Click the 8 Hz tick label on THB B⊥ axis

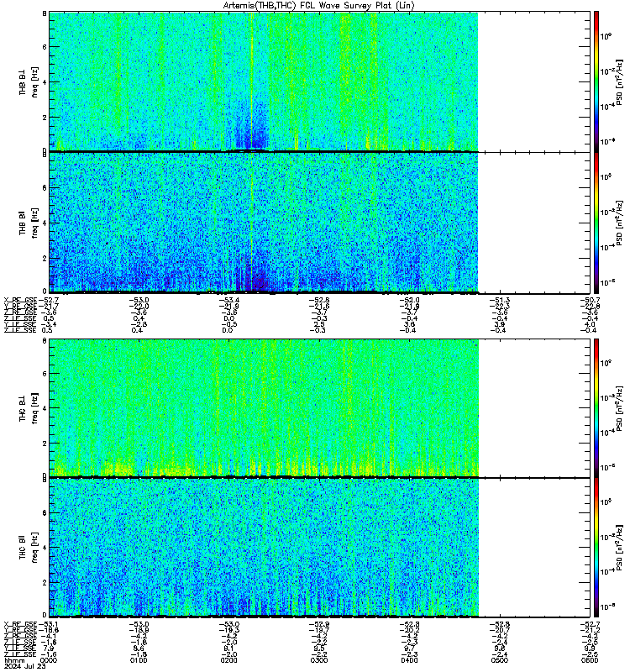point(45,13)
